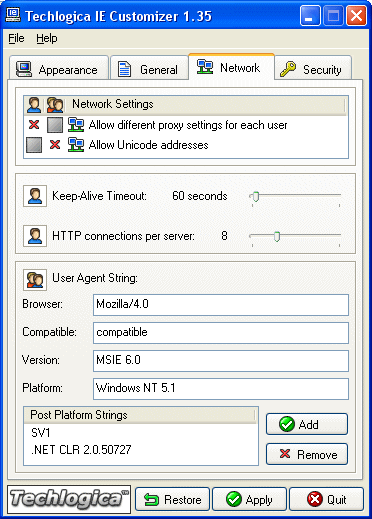Click the user icon next to Keep-Alive Timeout
Viewport: 372px width, 519px height.
(x=35, y=196)
